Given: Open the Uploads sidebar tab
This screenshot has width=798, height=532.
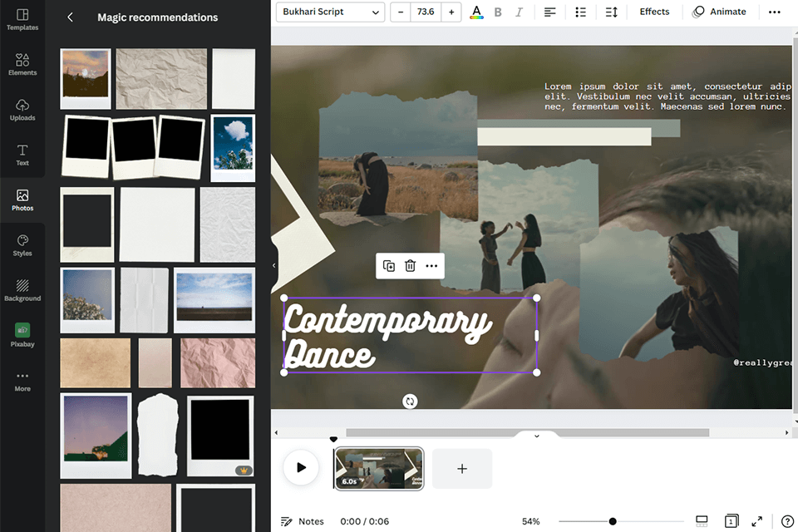Looking at the screenshot, I should click(x=22, y=110).
